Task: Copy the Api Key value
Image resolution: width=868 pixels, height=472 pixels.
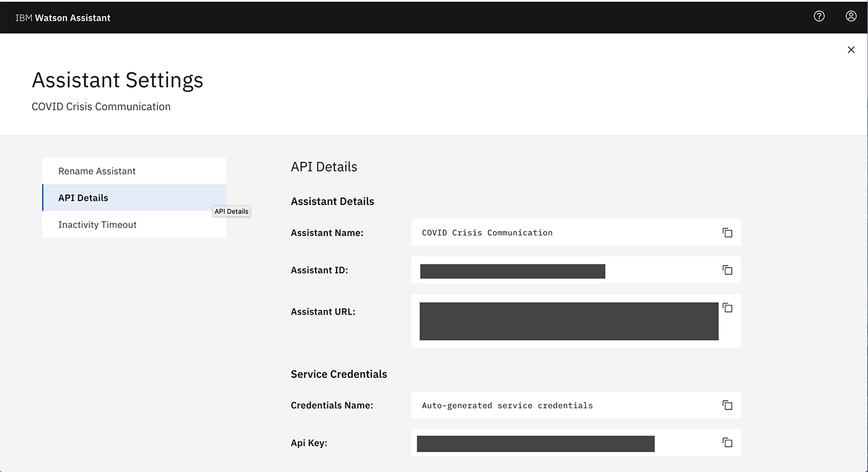Action: point(727,442)
